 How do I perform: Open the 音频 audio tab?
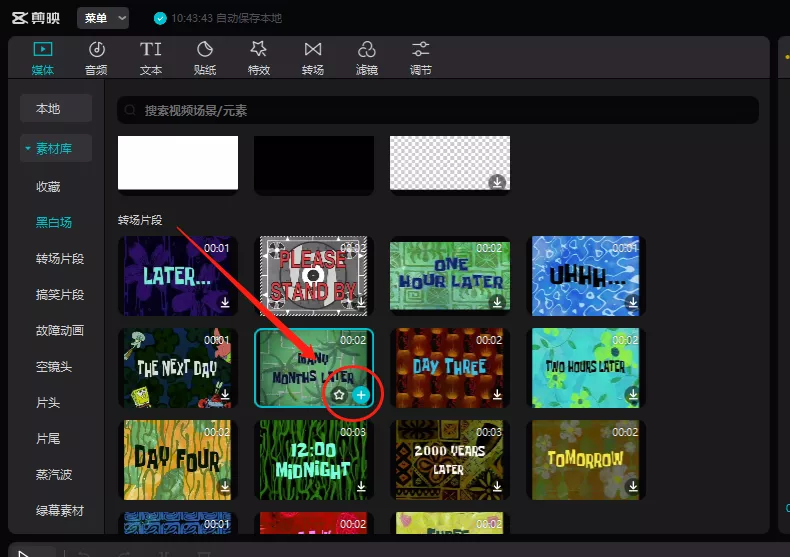tap(96, 58)
